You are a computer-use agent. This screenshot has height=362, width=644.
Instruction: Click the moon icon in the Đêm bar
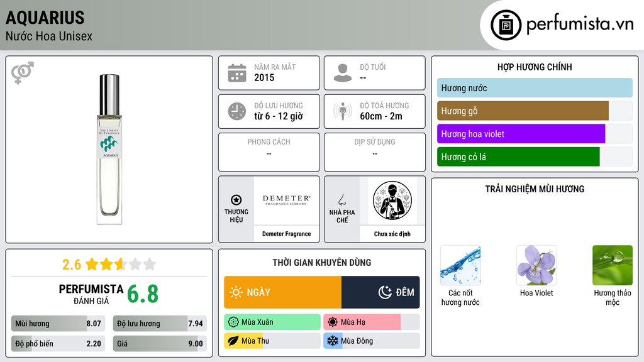pos(385,292)
